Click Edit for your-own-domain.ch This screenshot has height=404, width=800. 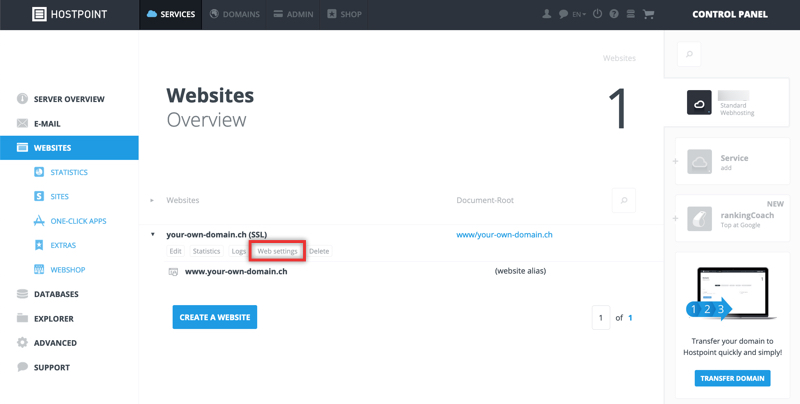tap(176, 251)
